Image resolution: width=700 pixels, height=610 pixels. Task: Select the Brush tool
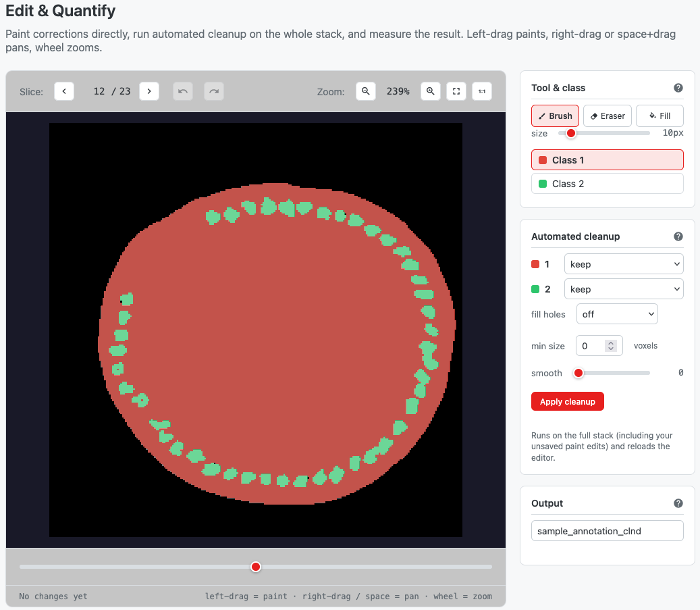click(555, 116)
